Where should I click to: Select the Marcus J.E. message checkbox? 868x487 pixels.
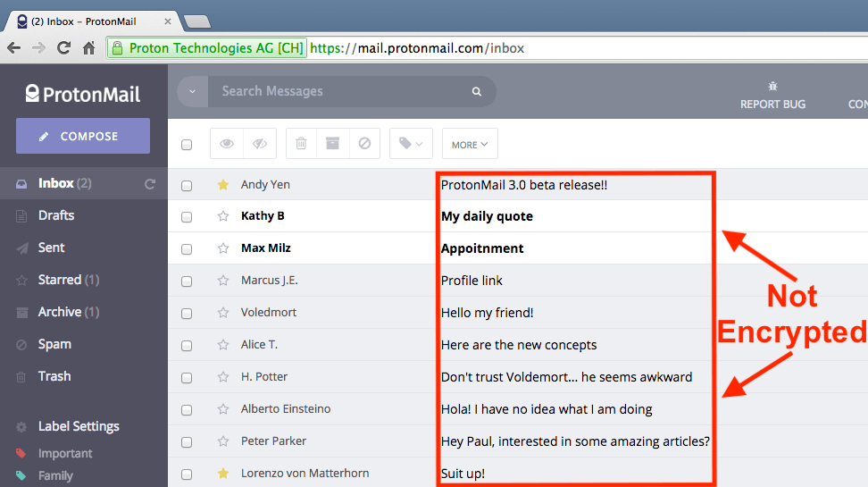187,281
